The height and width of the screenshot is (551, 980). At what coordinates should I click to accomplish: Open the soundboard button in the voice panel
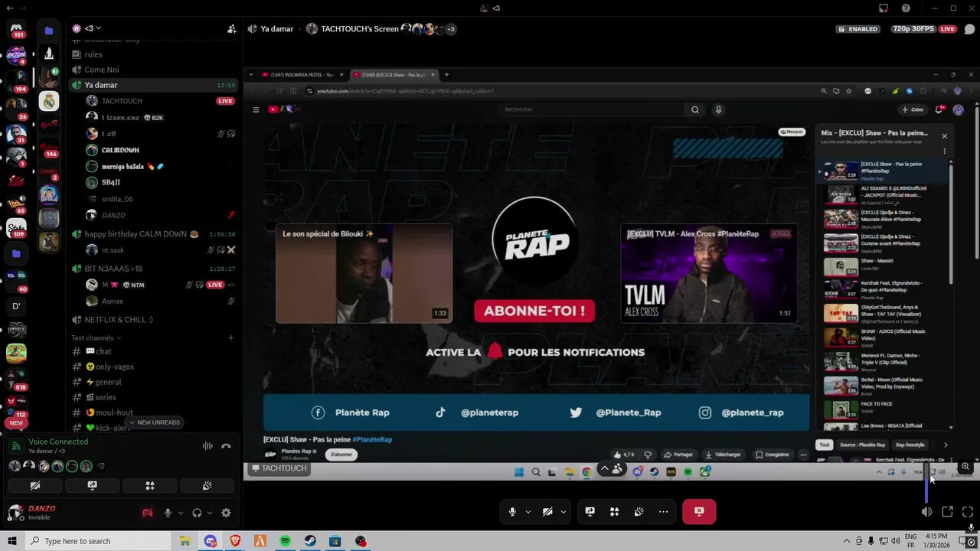(207, 485)
